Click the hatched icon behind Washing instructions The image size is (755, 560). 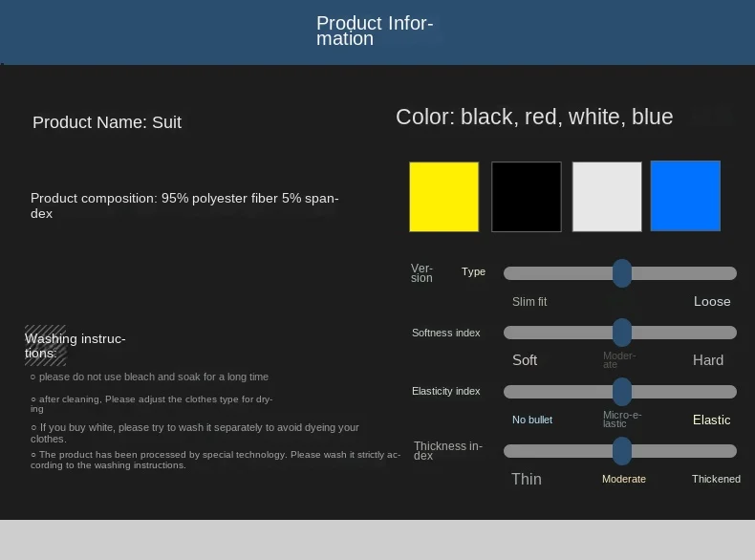click(45, 345)
